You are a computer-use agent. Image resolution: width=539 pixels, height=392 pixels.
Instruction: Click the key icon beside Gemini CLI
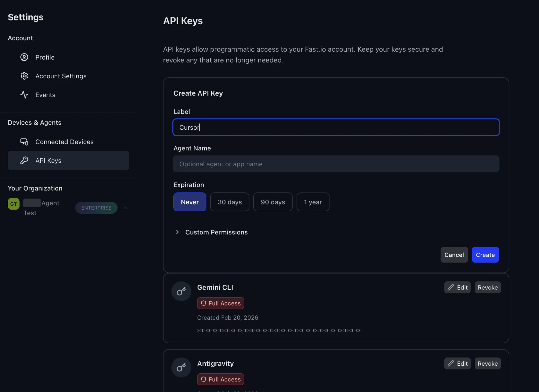coord(181,291)
